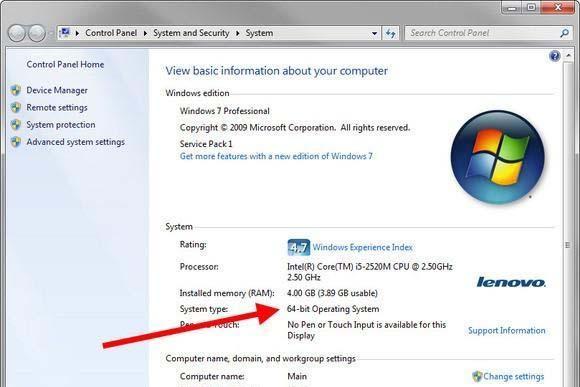Click the shield icon beside Device Manager

(16, 90)
